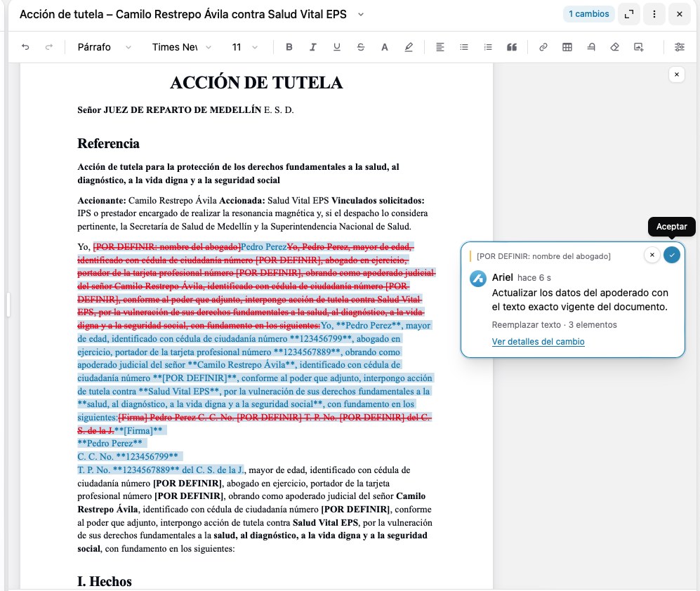700x591 pixels.
Task: Open the font size 11 dropdown
Action: [x=244, y=47]
